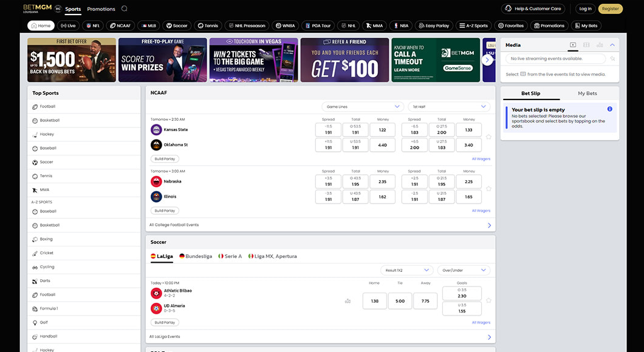The image size is (644, 352).
Task: Open the Easy Parlay navigation pill
Action: click(434, 25)
